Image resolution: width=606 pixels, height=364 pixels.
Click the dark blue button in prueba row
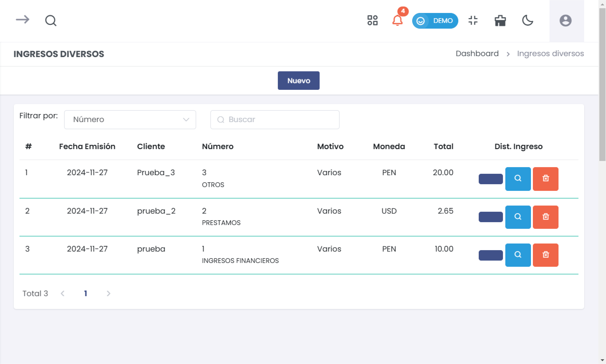(490, 255)
